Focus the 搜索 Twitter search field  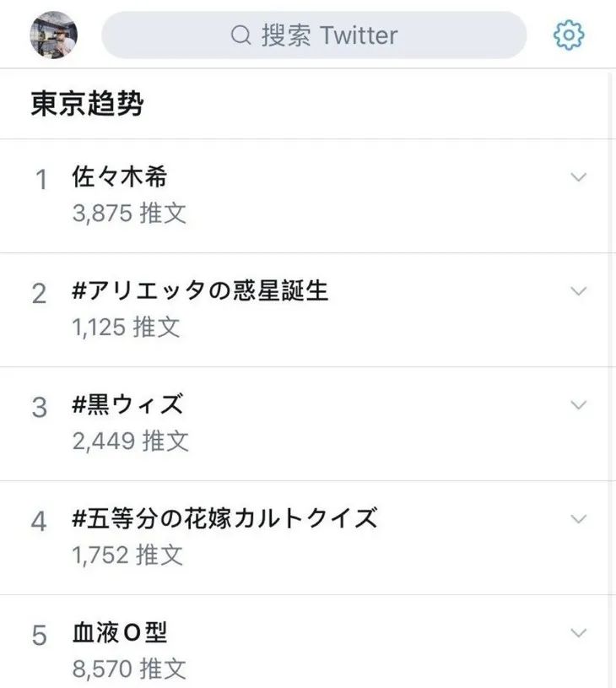coord(314,35)
